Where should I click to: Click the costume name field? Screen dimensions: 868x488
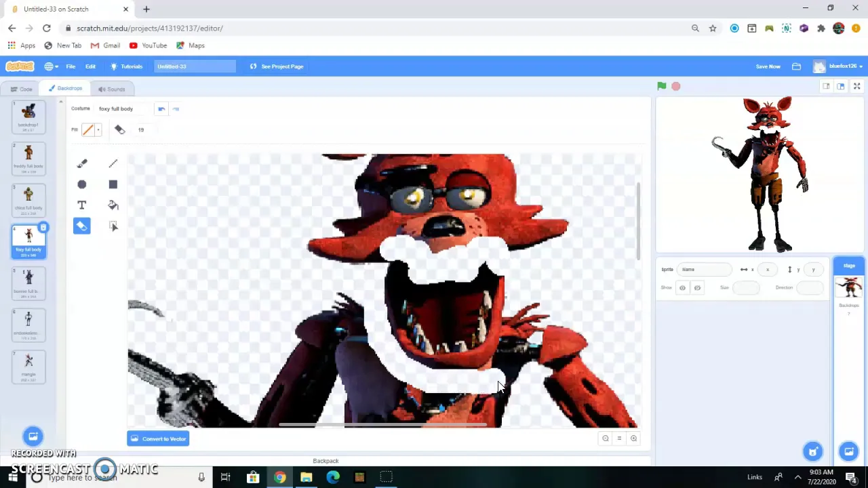[x=123, y=108]
